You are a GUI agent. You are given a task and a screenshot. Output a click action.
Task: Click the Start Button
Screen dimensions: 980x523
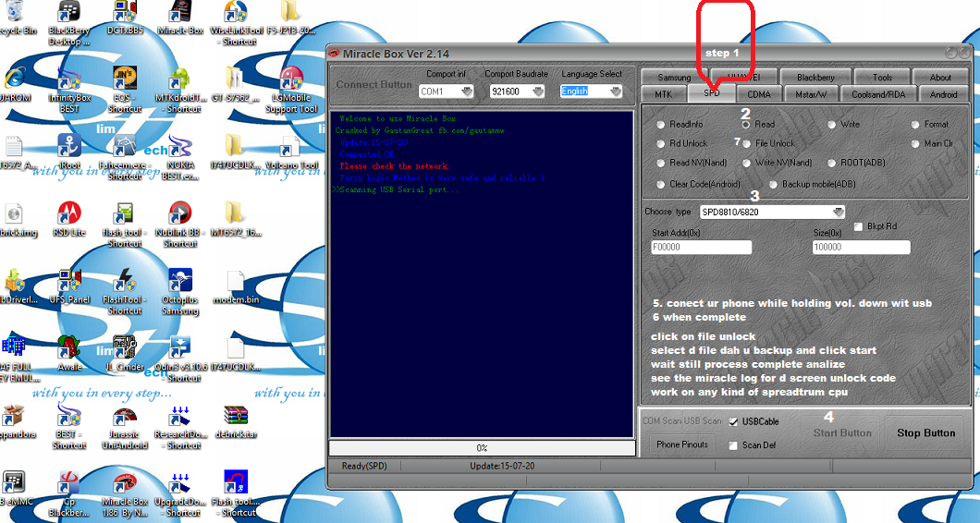842,433
